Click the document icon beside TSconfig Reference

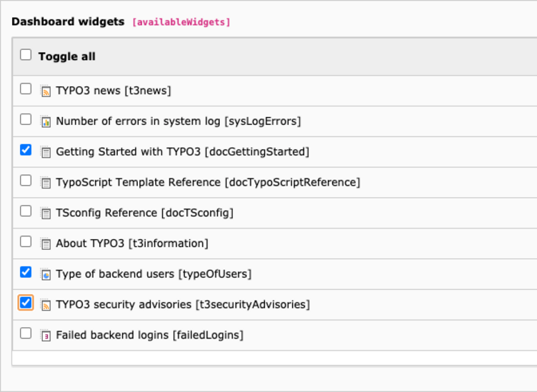click(x=46, y=213)
